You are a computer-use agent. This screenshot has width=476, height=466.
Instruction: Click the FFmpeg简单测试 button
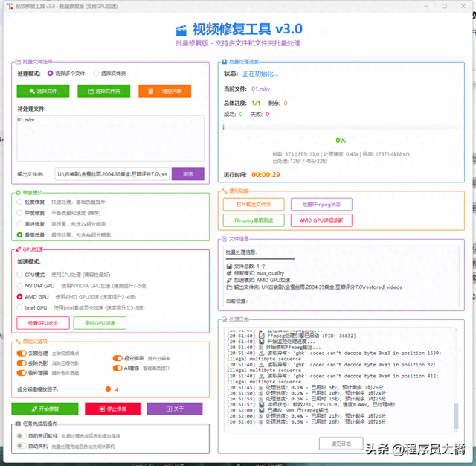point(254,220)
